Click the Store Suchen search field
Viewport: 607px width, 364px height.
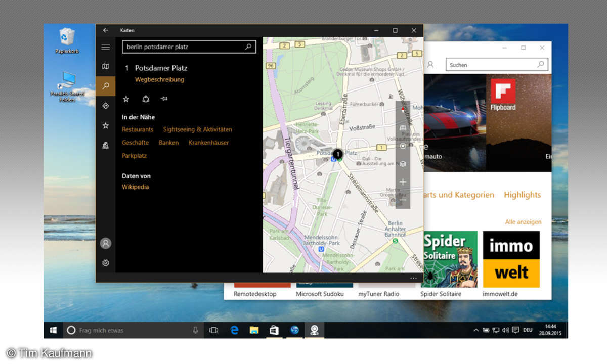coord(497,64)
